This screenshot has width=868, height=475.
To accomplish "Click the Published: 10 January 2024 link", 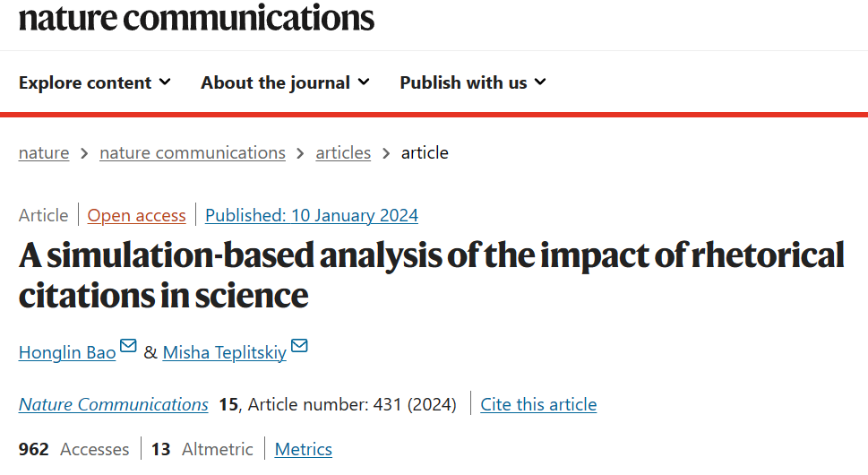I will (x=312, y=215).
